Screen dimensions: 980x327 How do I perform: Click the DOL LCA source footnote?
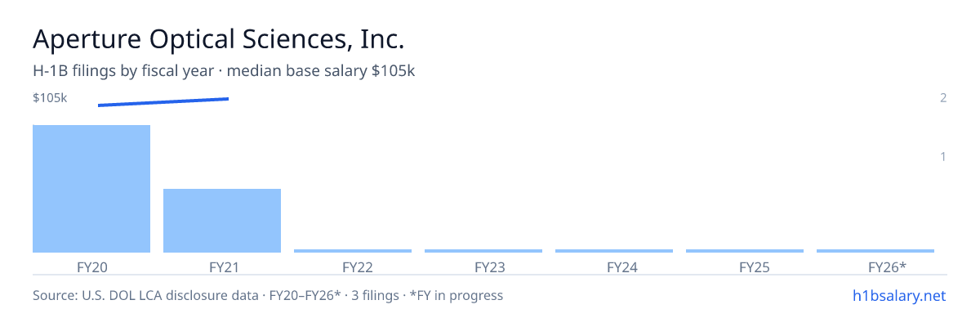point(268,295)
